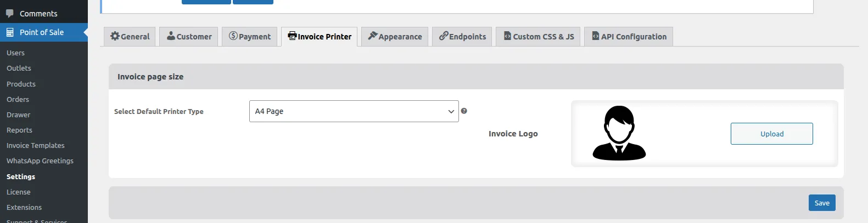Switch to the Custom CSS & JS tab
The width and height of the screenshot is (868, 223).
pyautogui.click(x=538, y=37)
